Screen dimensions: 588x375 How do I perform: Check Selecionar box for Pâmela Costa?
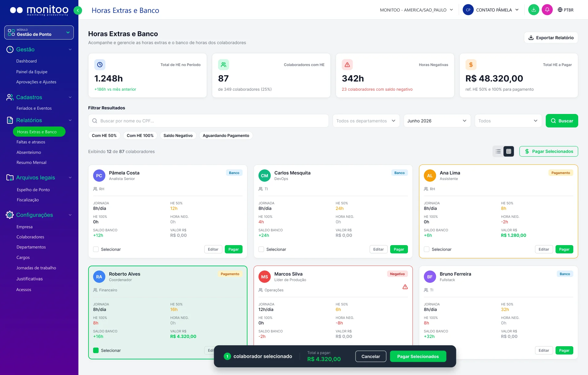point(96,249)
